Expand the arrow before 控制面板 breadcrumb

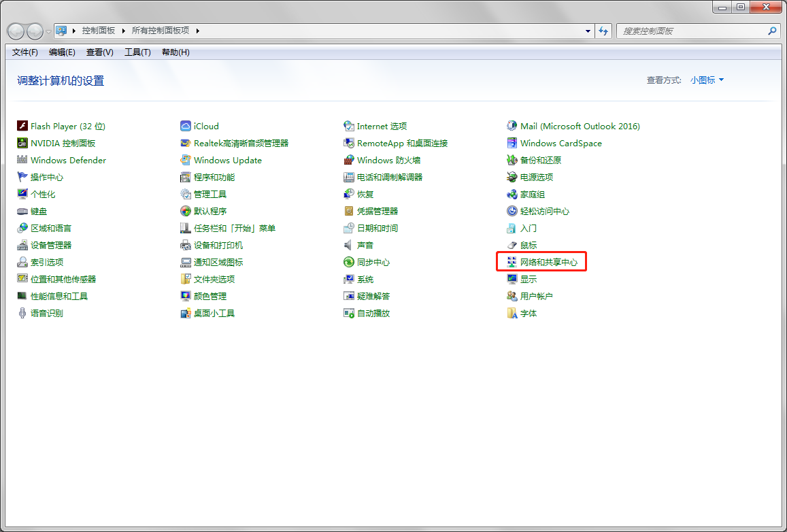pos(73,31)
